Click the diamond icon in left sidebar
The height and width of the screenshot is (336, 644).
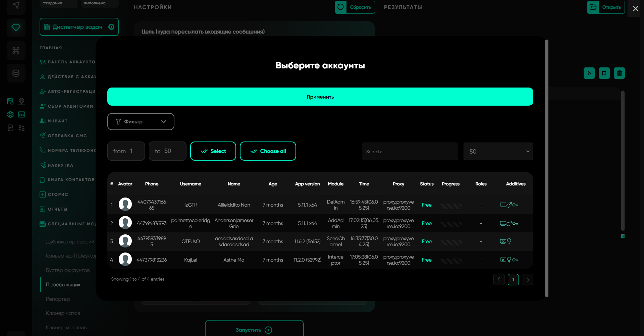click(16, 27)
